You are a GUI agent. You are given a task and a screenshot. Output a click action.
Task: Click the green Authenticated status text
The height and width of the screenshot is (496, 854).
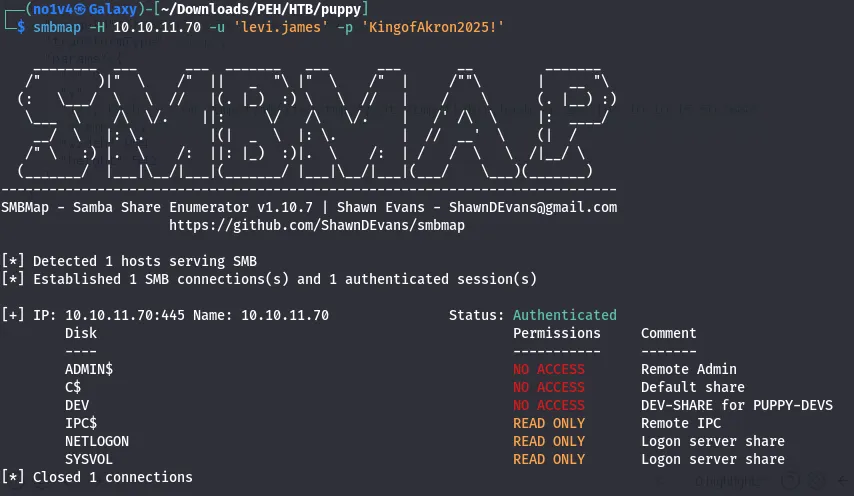(x=565, y=315)
